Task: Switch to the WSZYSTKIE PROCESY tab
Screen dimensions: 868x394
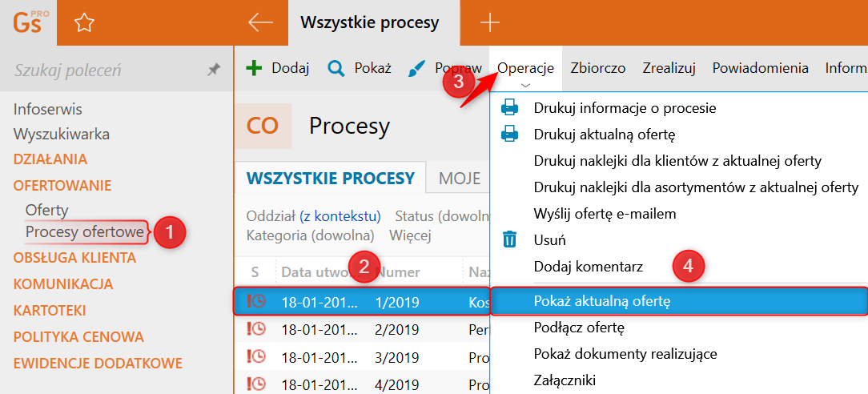Action: pyautogui.click(x=331, y=178)
